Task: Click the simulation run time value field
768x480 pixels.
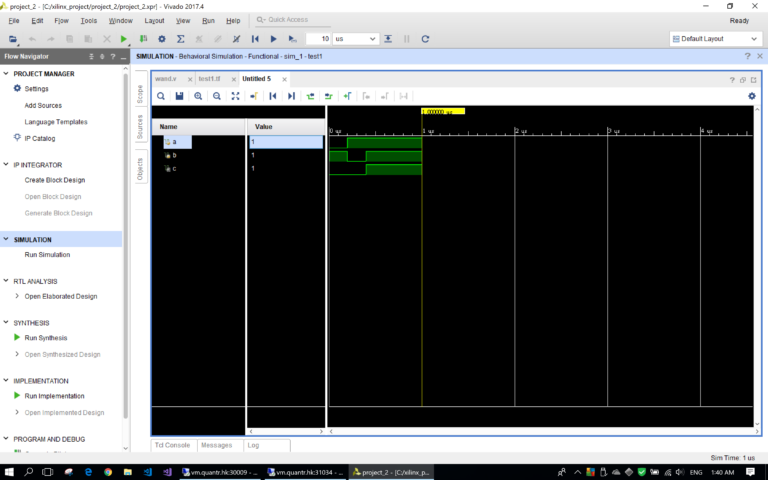Action: pos(318,39)
